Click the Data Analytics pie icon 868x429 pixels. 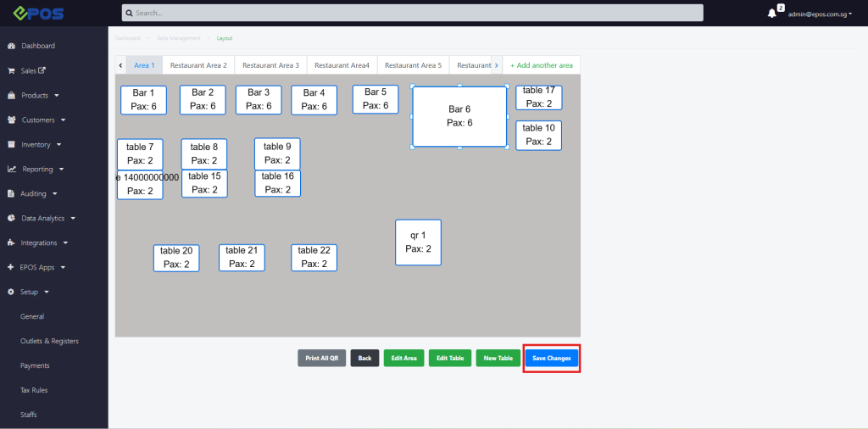(x=11, y=218)
